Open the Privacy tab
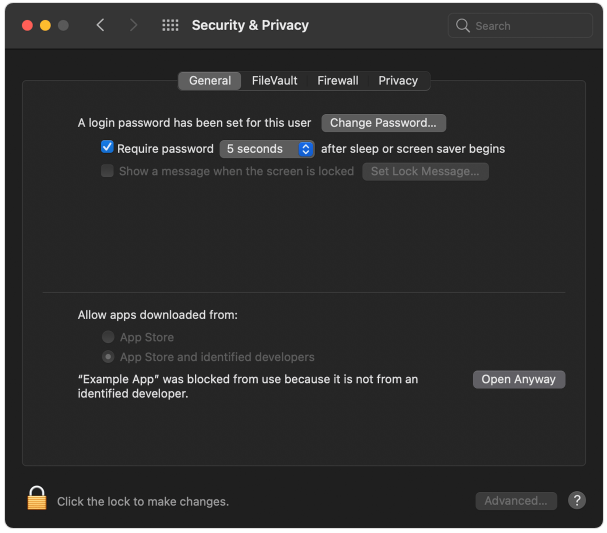 pos(398,81)
